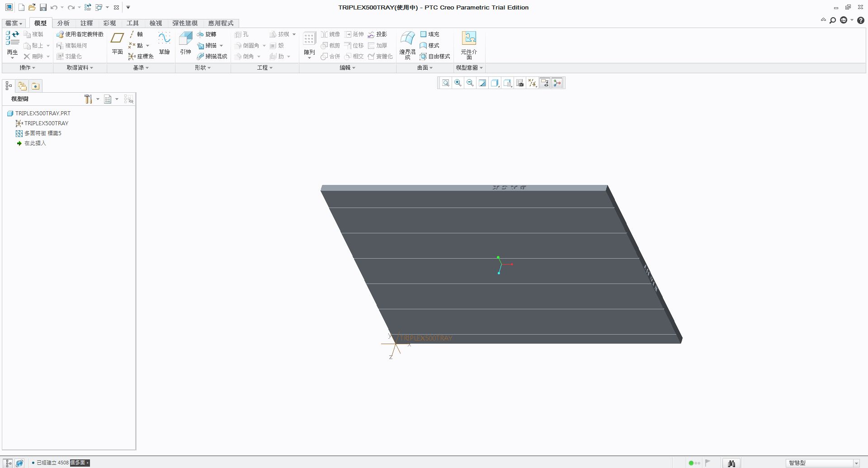Click the Regenerate (再生) icon

coord(12,39)
